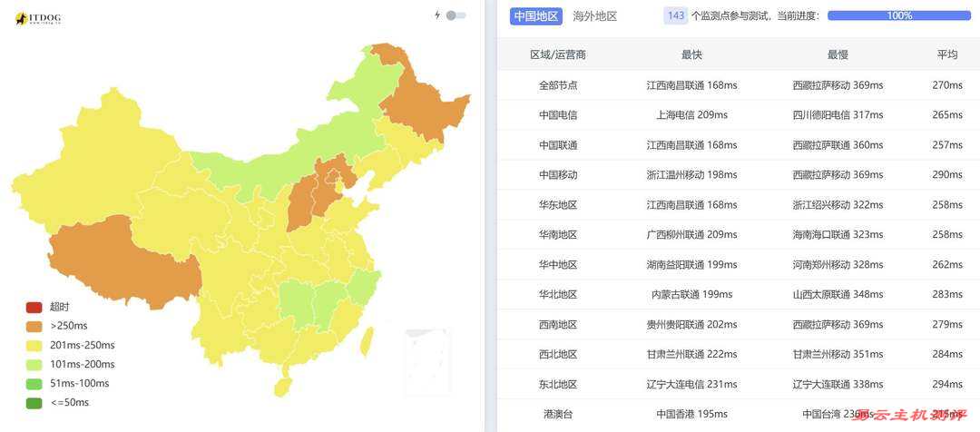Select the 华中地区 row label
This screenshot has width=980, height=432.
coord(558,264)
